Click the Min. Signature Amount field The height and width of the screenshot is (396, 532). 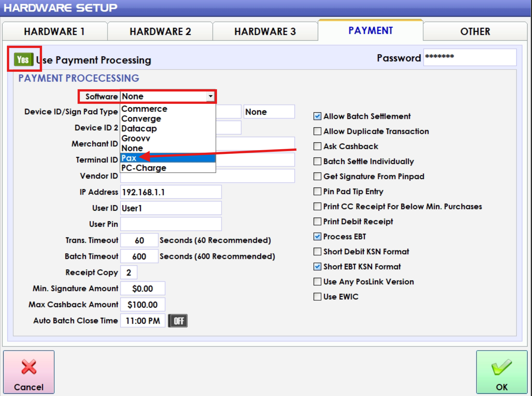(143, 288)
